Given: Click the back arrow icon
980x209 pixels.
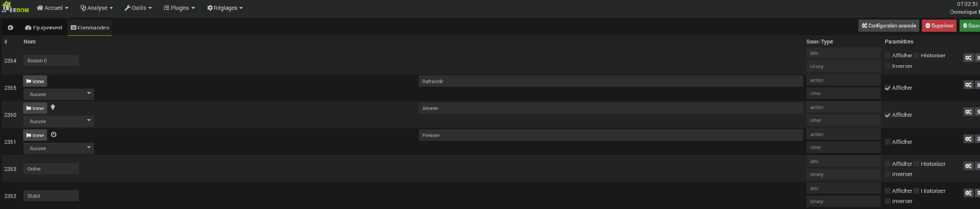Looking at the screenshot, I should pos(11,27).
